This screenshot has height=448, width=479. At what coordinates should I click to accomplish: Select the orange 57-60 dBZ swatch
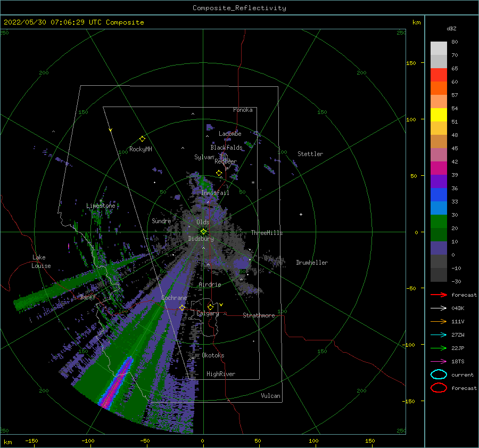coord(439,88)
